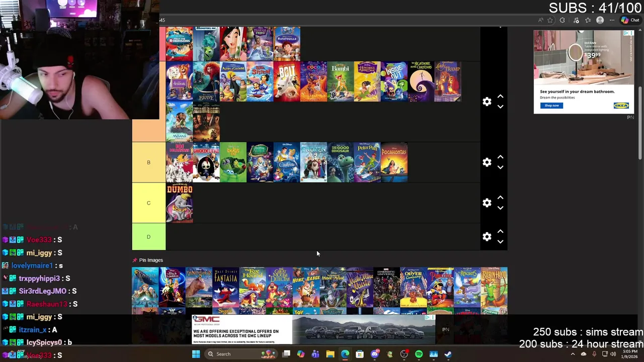This screenshot has height=362, width=644.
Task: Open Steam from the taskbar
Action: coord(448,354)
